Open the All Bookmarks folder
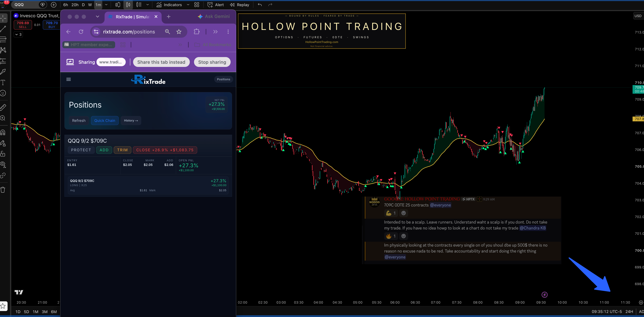644x317 pixels. tap(213, 45)
